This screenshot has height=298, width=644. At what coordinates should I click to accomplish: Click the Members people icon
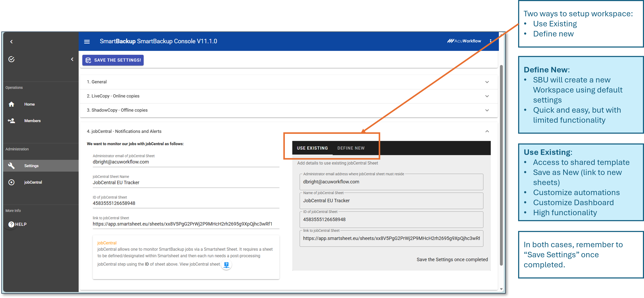[x=11, y=121]
